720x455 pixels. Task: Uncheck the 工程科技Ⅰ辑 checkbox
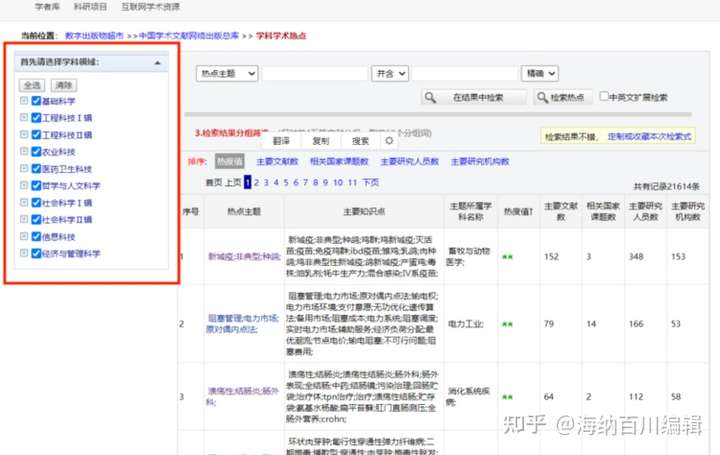pos(36,118)
